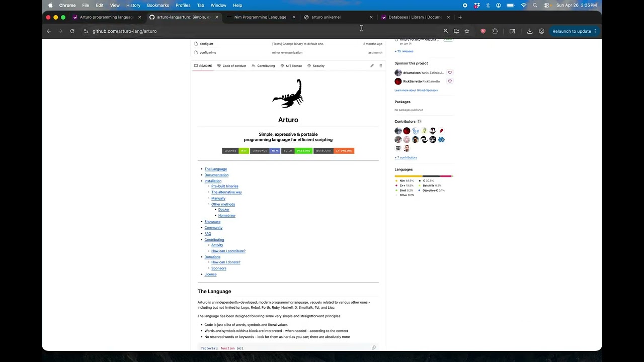Click the Build passing badge
The width and height of the screenshot is (644, 362).
click(x=297, y=151)
